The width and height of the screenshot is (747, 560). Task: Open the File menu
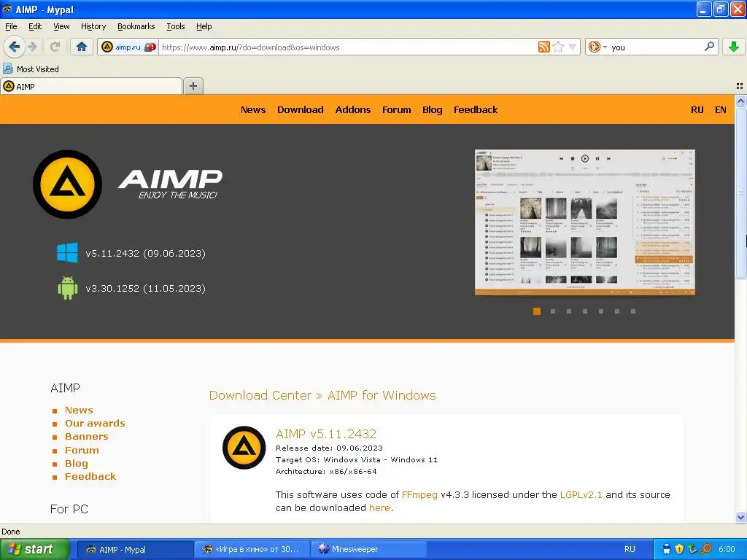point(11,26)
